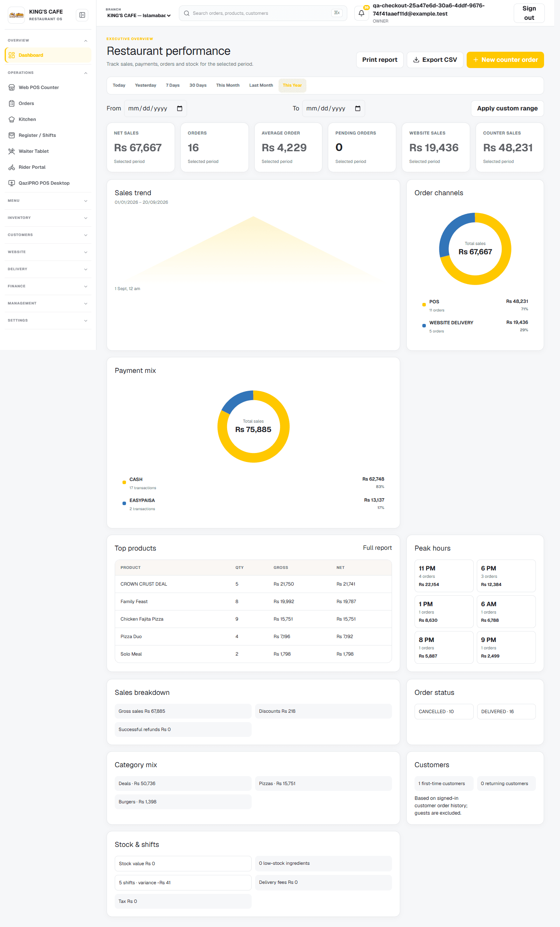Image resolution: width=560 pixels, height=927 pixels.
Task: Select the Yesterday period tab
Action: [145, 86]
